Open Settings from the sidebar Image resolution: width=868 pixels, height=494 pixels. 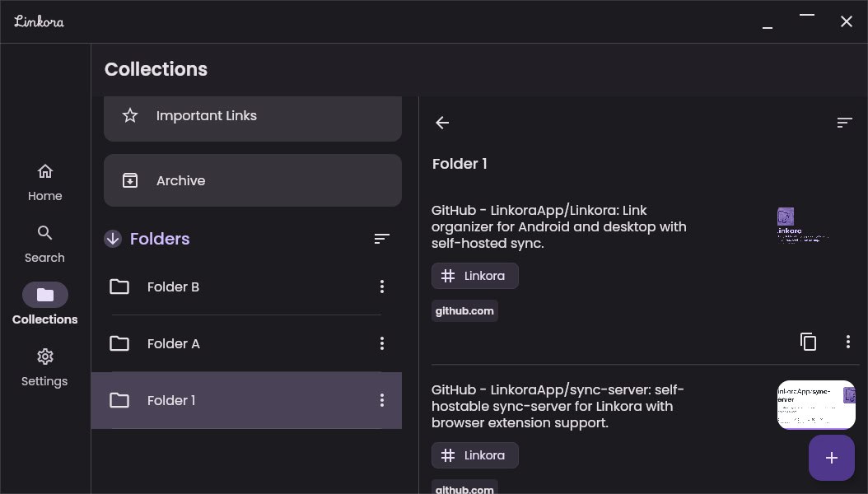click(x=45, y=367)
